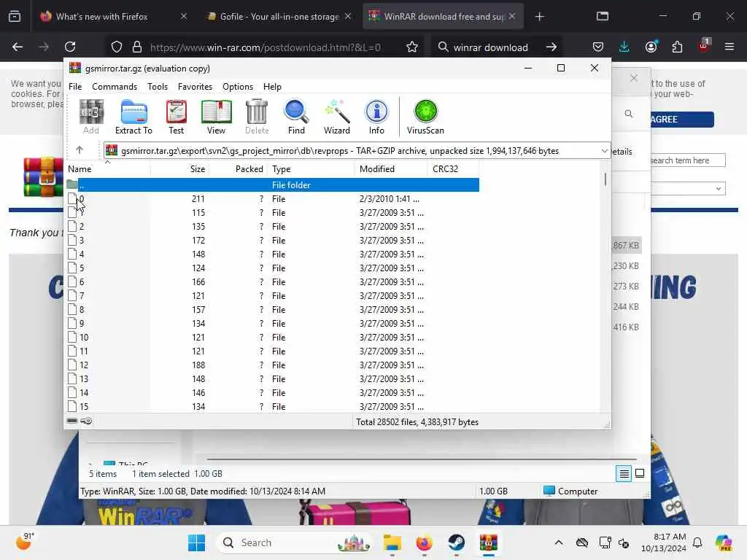Show hidden system tray icons
This screenshot has height=560, width=747.
559,542
